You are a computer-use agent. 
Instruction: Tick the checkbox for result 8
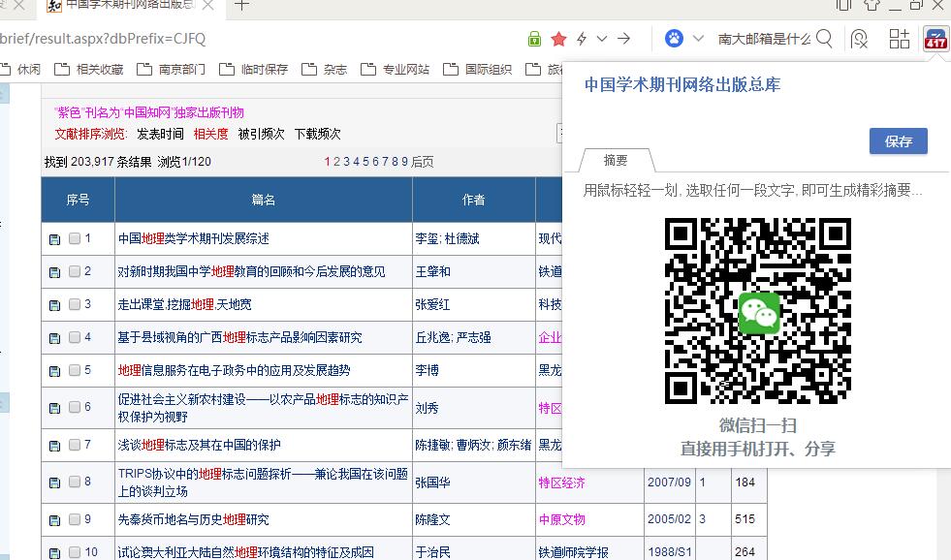[x=75, y=482]
